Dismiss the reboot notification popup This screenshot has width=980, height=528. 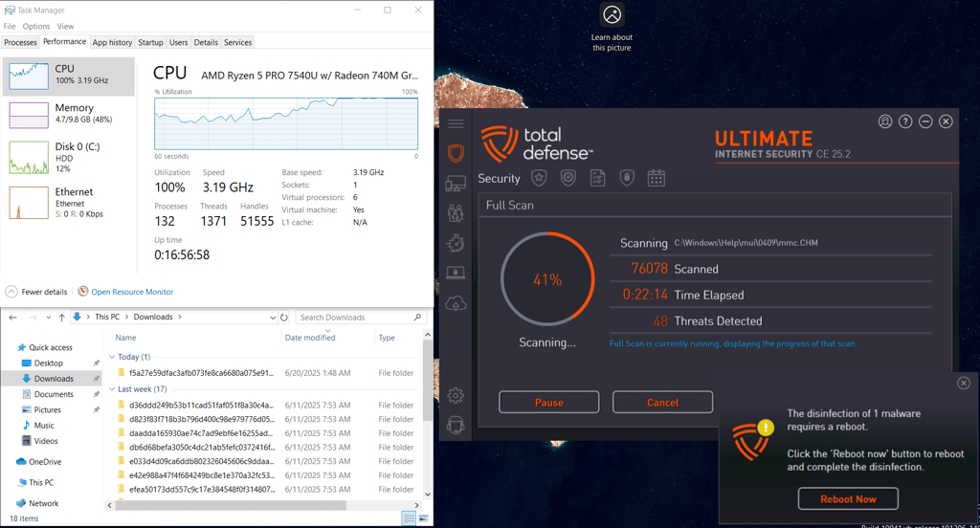(x=964, y=383)
